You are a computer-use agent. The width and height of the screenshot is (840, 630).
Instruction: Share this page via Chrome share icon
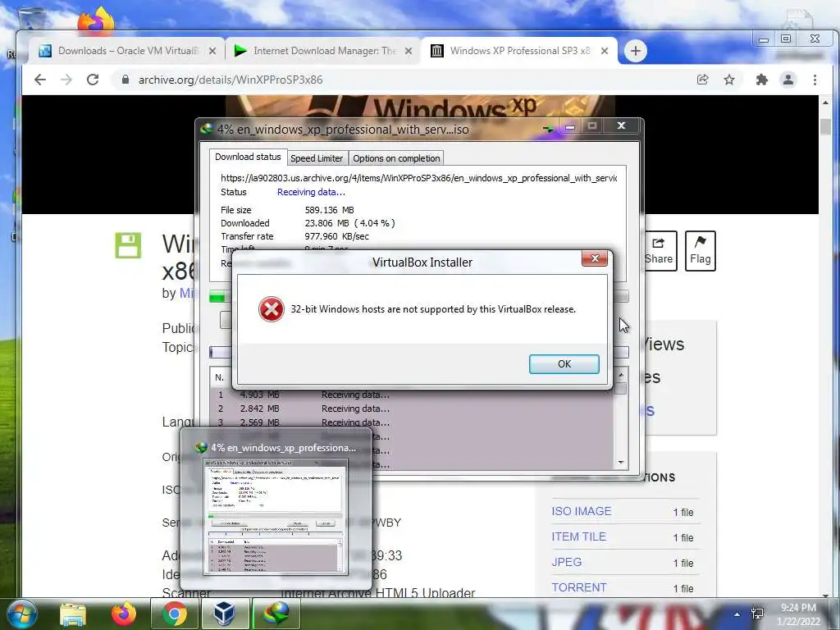(x=702, y=80)
